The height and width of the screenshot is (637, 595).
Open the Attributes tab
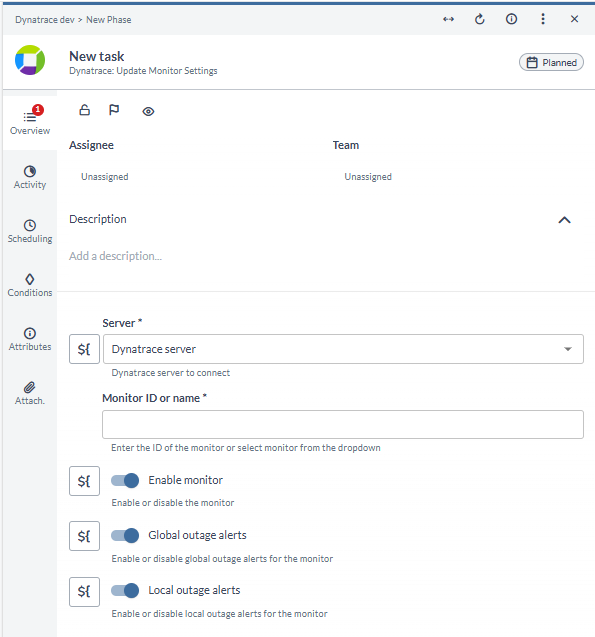point(30,339)
